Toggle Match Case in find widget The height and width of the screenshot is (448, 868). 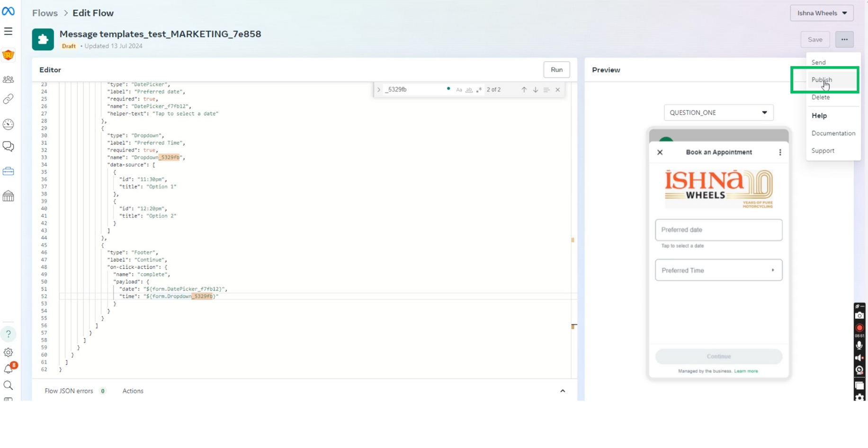pos(459,90)
